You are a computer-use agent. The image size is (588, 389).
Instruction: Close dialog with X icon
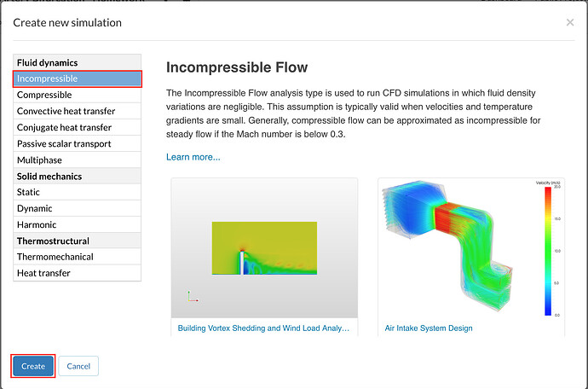pyautogui.click(x=570, y=22)
